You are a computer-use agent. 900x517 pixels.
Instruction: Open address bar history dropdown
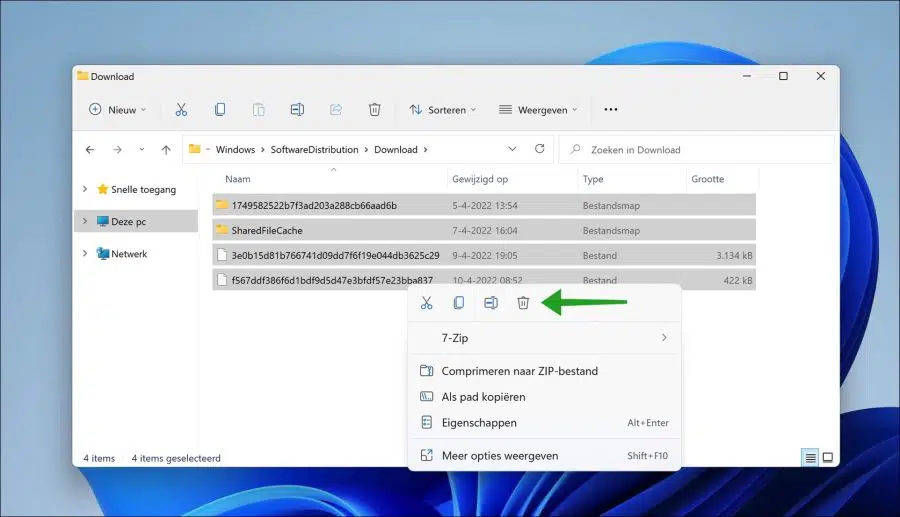tap(512, 149)
